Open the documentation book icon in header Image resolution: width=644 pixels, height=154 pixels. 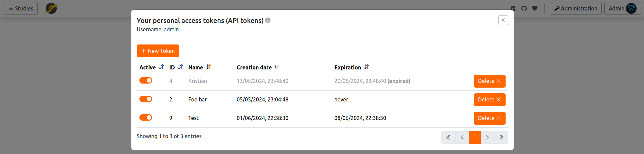pos(513,8)
